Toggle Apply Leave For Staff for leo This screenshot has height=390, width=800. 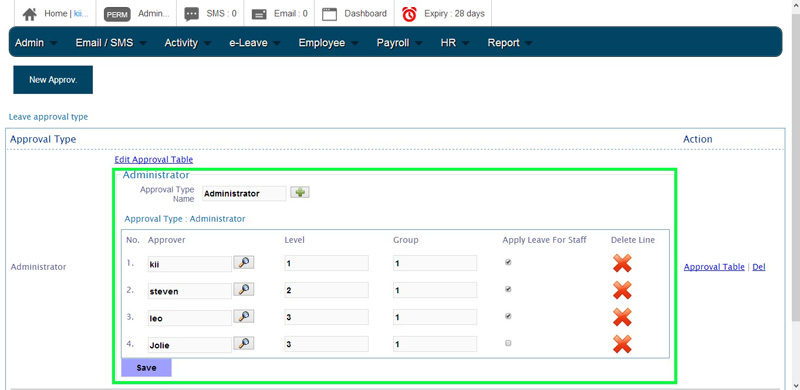tap(508, 316)
